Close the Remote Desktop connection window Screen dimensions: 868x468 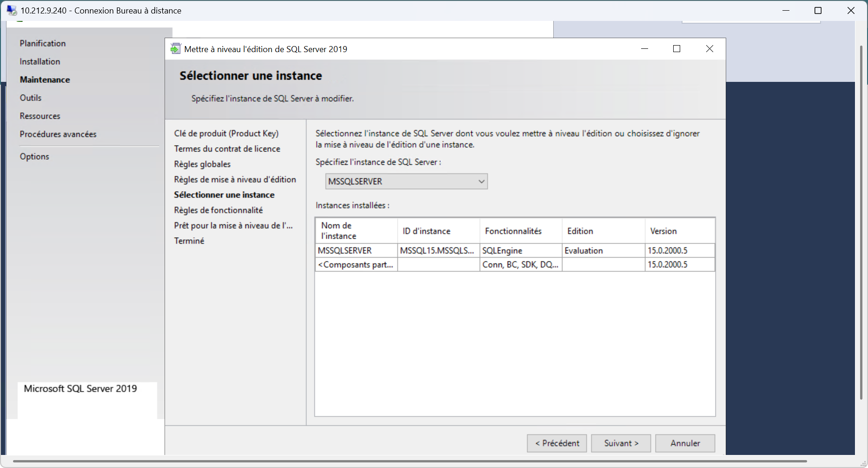pos(851,10)
